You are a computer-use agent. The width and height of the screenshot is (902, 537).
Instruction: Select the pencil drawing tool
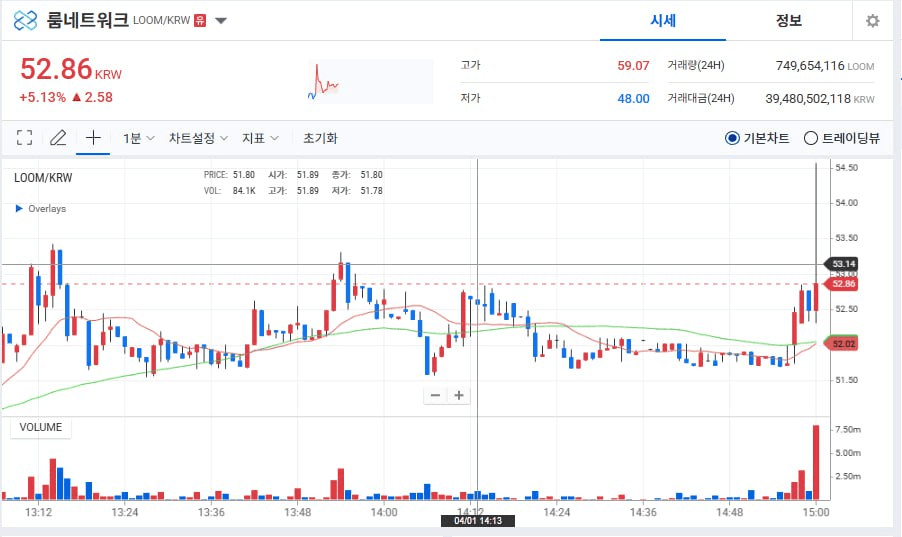pyautogui.click(x=58, y=138)
